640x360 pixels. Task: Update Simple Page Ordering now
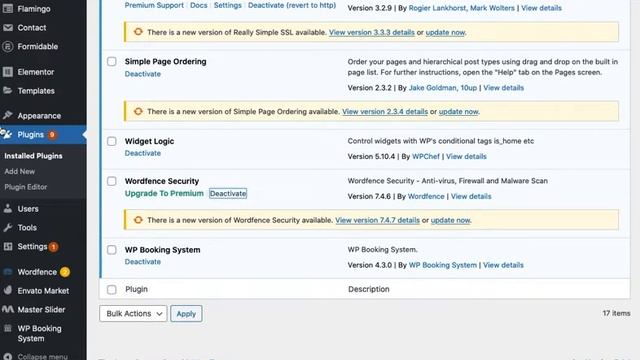point(458,111)
